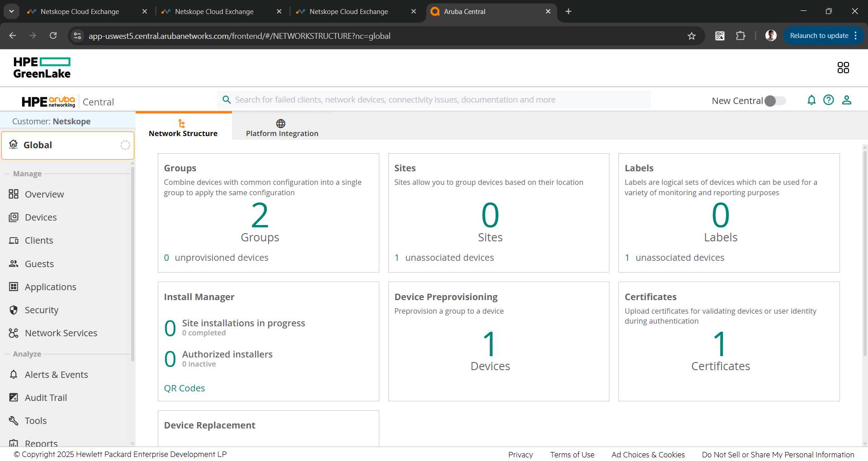This screenshot has width=868, height=461.
Task: Click the Devices sidebar icon
Action: 14,217
